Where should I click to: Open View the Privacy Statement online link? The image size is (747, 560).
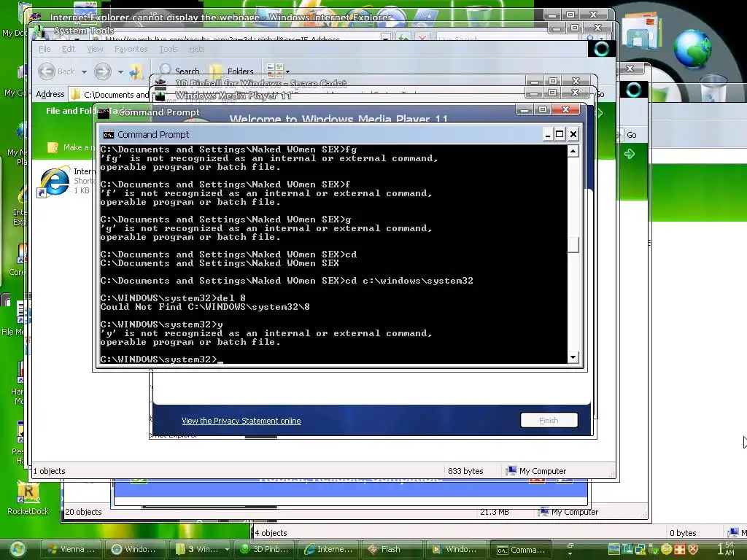click(x=241, y=421)
